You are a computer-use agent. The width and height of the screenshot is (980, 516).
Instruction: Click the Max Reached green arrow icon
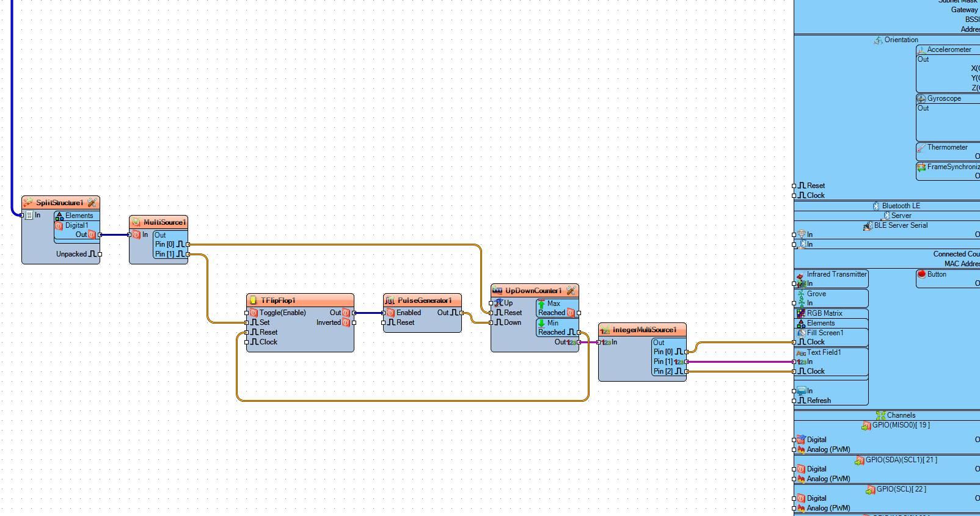pyautogui.click(x=541, y=303)
